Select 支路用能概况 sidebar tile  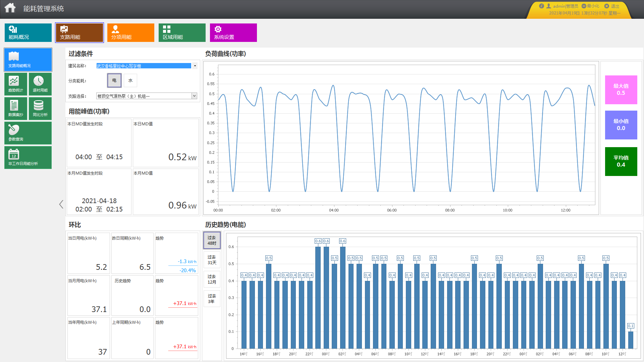pos(28,59)
